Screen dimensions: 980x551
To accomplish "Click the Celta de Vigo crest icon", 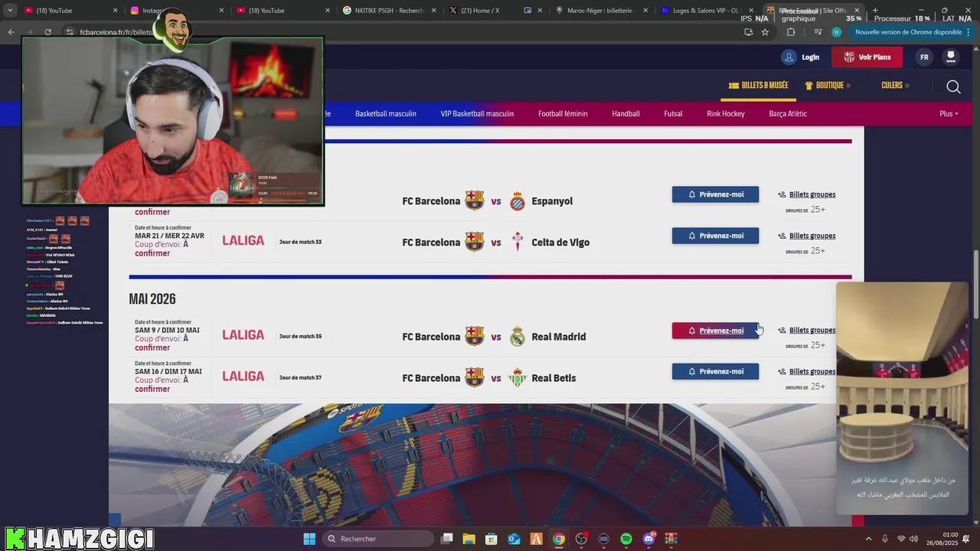I will (x=518, y=243).
